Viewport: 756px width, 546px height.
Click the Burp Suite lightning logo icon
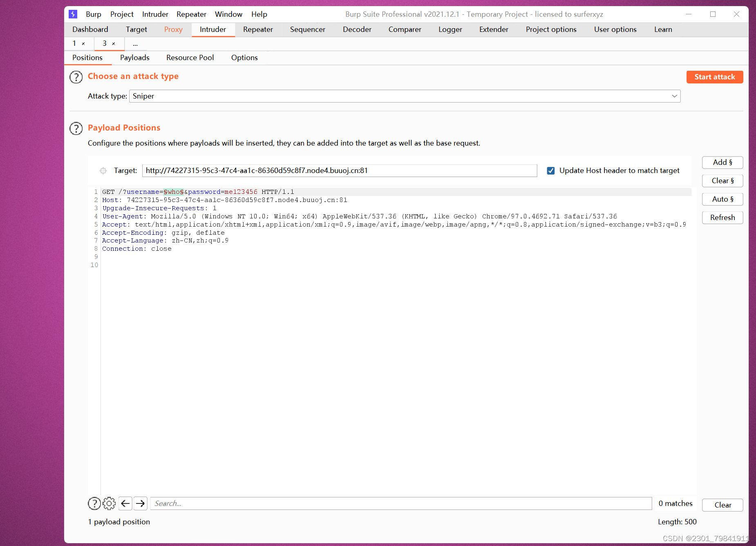(73, 14)
